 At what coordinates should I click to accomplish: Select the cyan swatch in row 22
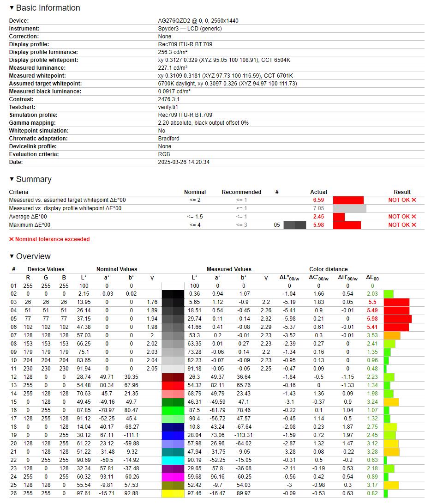173,460
